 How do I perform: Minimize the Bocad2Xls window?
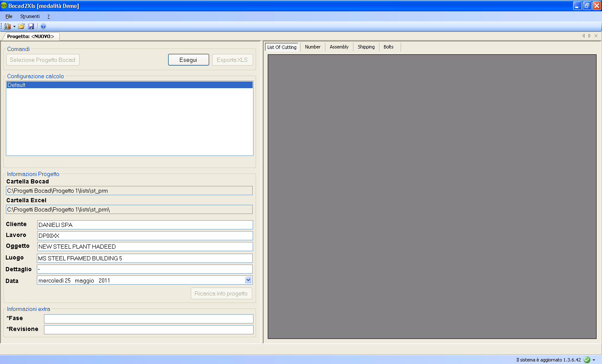577,5
